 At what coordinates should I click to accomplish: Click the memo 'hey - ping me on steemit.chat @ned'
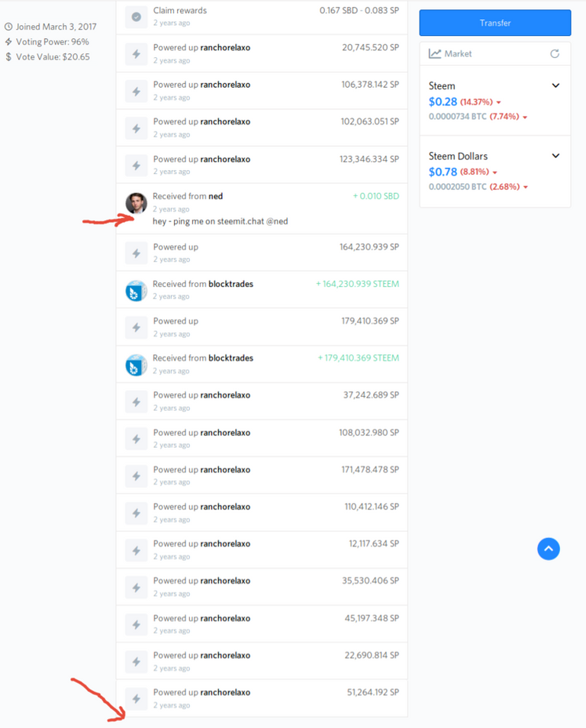(x=220, y=221)
